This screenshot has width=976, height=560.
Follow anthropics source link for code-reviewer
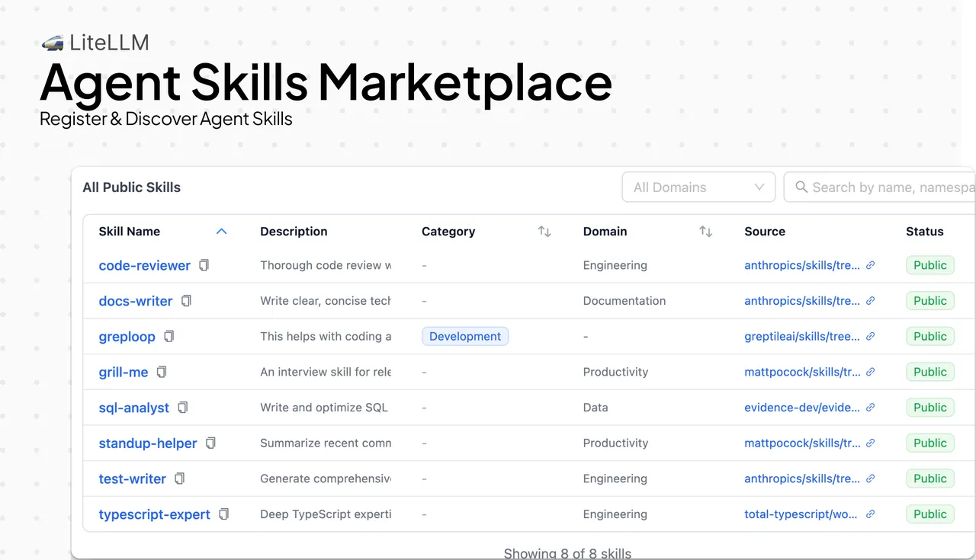click(802, 265)
